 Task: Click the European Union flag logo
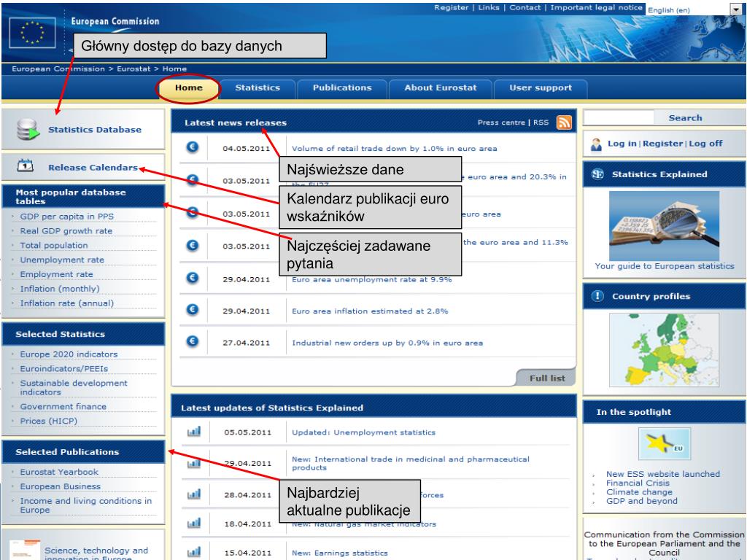click(32, 32)
